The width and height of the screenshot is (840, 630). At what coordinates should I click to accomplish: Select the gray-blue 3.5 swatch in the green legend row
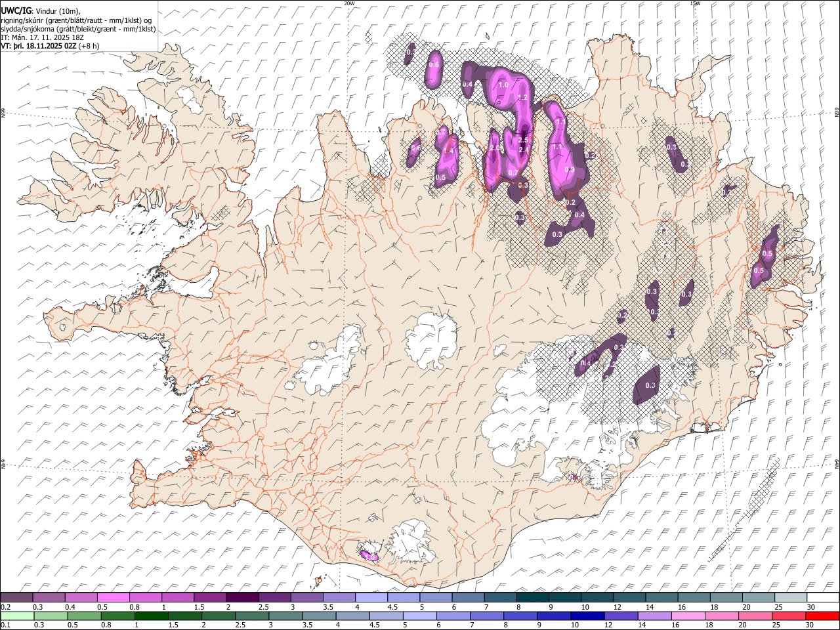pyautogui.click(x=318, y=616)
